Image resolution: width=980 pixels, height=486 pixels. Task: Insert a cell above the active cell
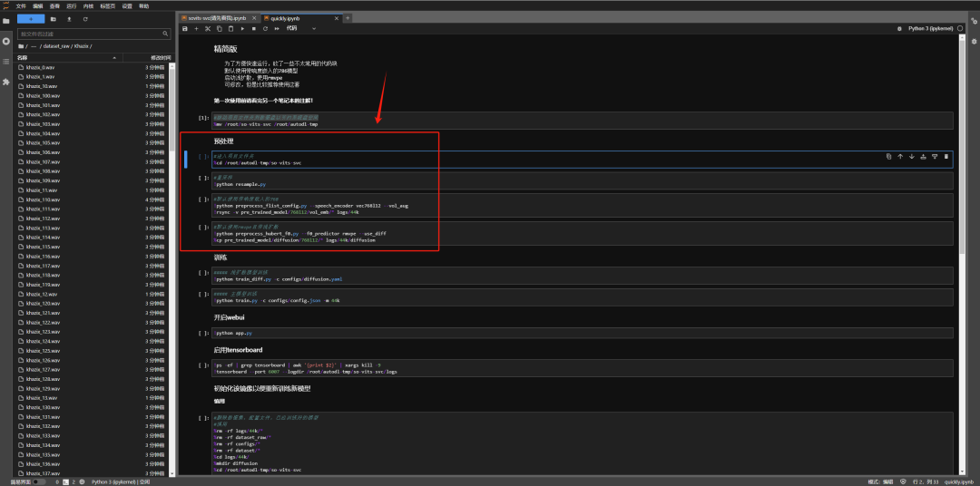pos(923,157)
